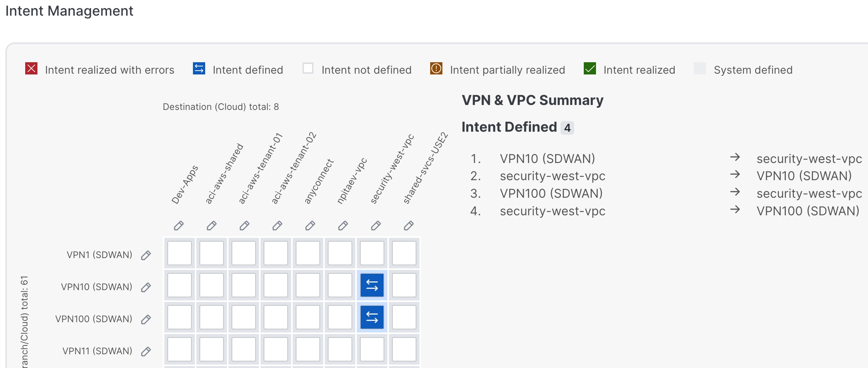Click edit pencil under aci-aws-shared column
Screen dimensions: 868x368
212,226
